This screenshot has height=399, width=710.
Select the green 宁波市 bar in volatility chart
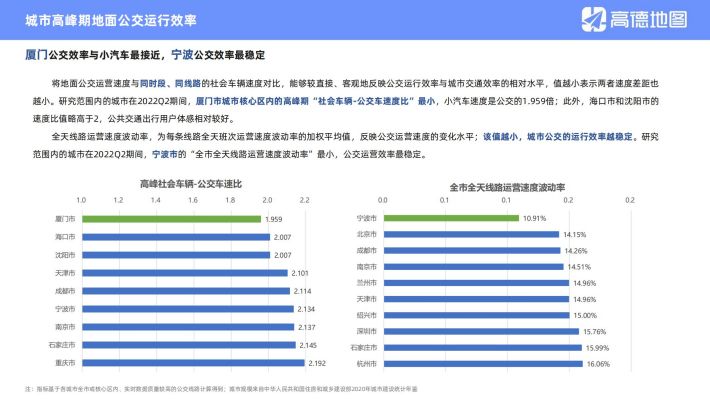coord(451,218)
